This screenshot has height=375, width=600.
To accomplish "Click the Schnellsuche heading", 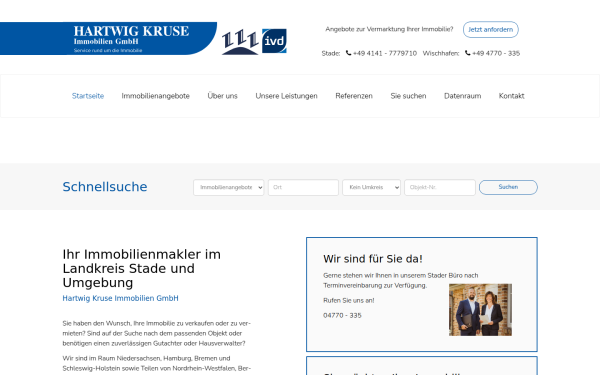I will pyautogui.click(x=105, y=187).
